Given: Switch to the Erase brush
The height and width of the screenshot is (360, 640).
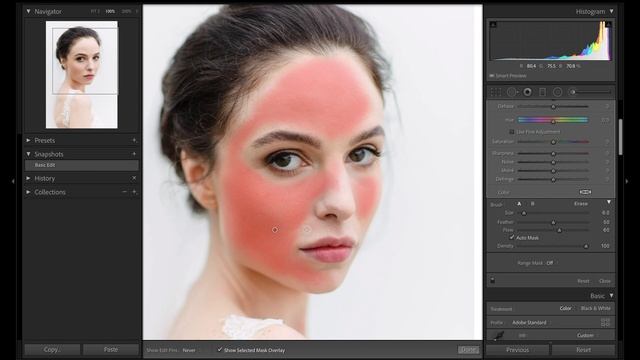Looking at the screenshot, I should 581,204.
